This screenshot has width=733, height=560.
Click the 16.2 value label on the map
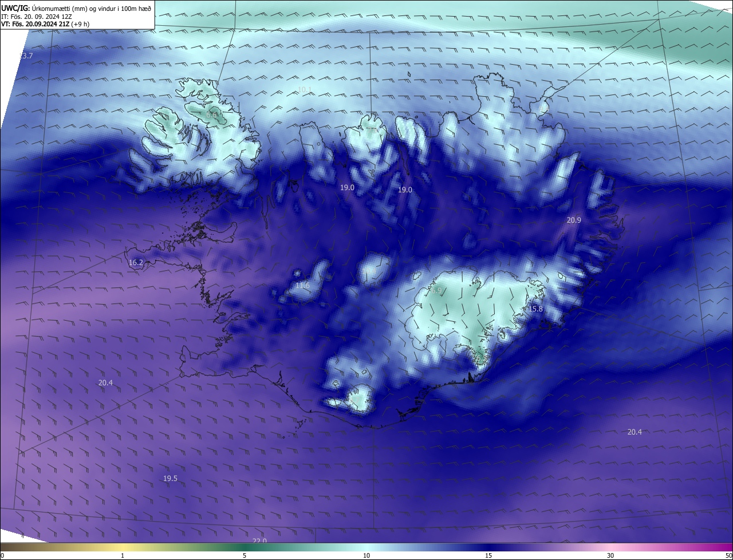pyautogui.click(x=136, y=262)
